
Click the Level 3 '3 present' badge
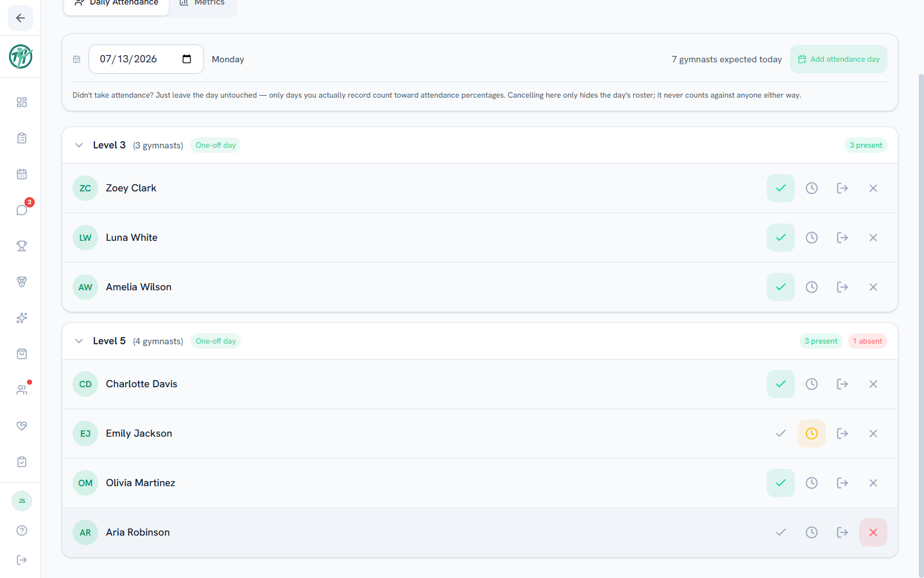click(x=866, y=145)
